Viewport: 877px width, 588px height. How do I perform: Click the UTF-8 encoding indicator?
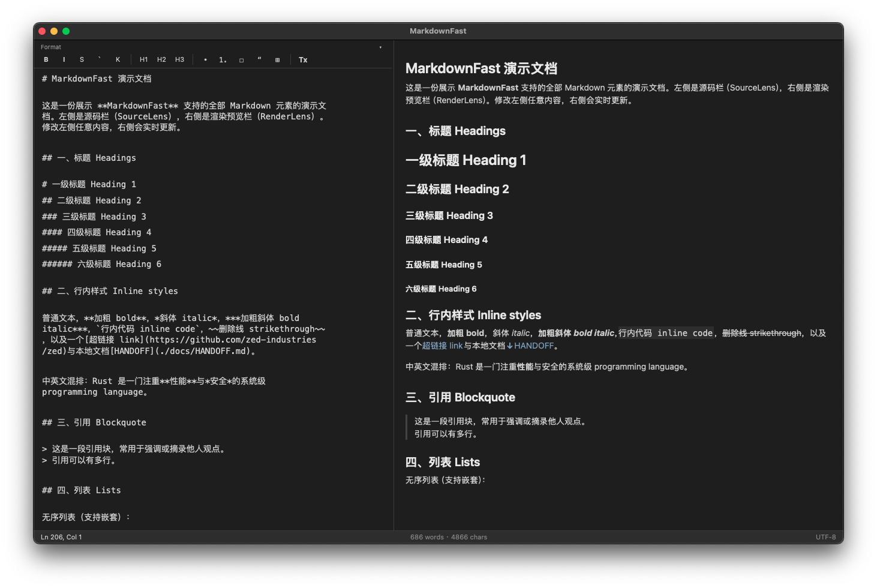coord(826,537)
